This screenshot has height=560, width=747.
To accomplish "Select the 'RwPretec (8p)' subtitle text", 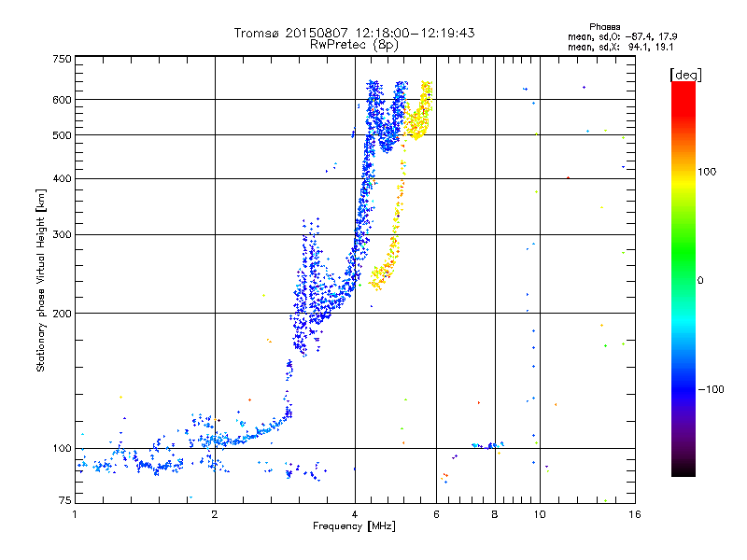I will click(x=354, y=45).
